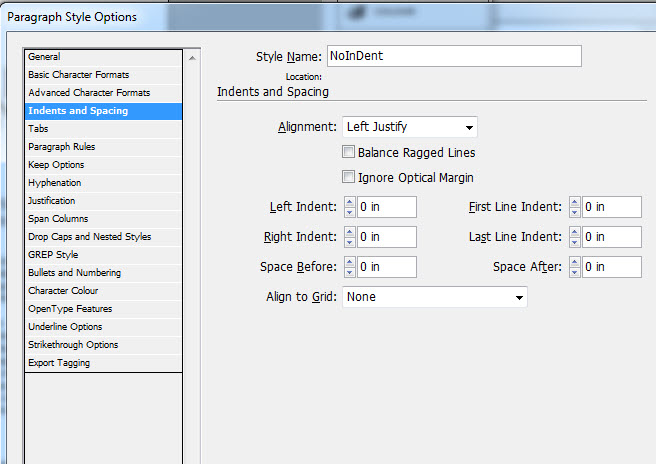The image size is (656, 464).
Task: Click the Style Name text field
Action: 453,56
